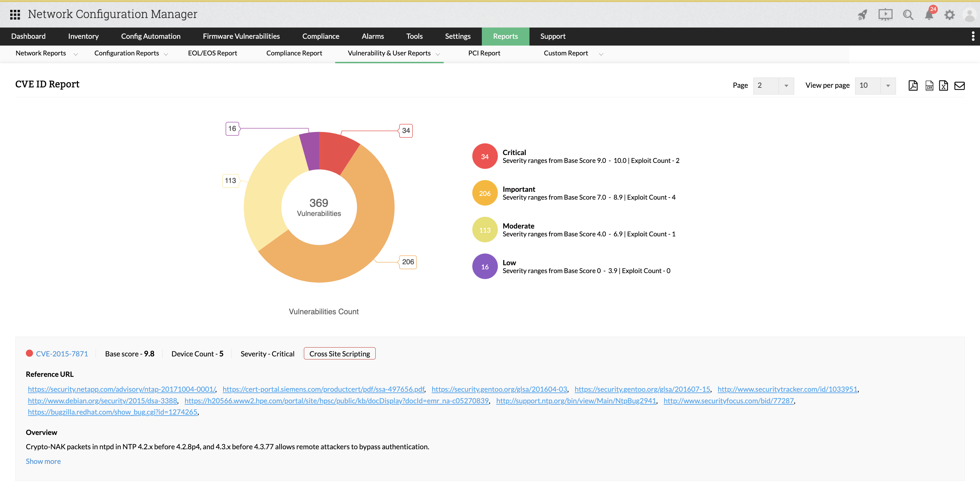Open the apps grid menu icon

tap(15, 14)
